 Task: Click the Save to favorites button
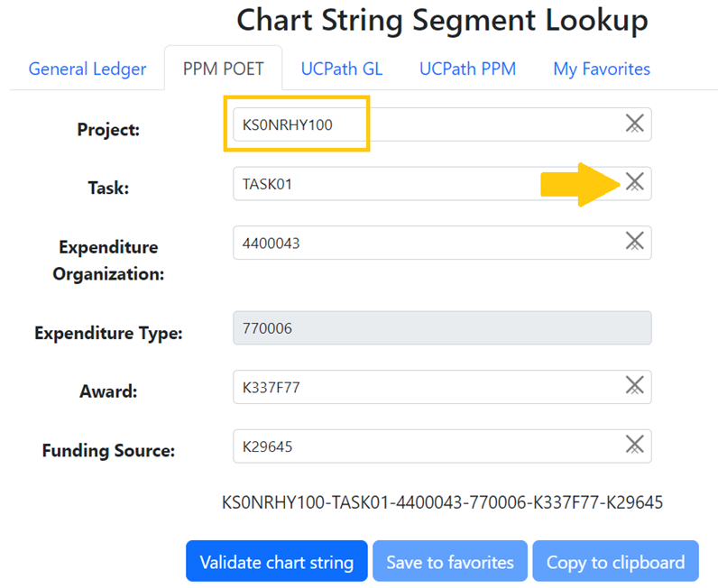[449, 562]
